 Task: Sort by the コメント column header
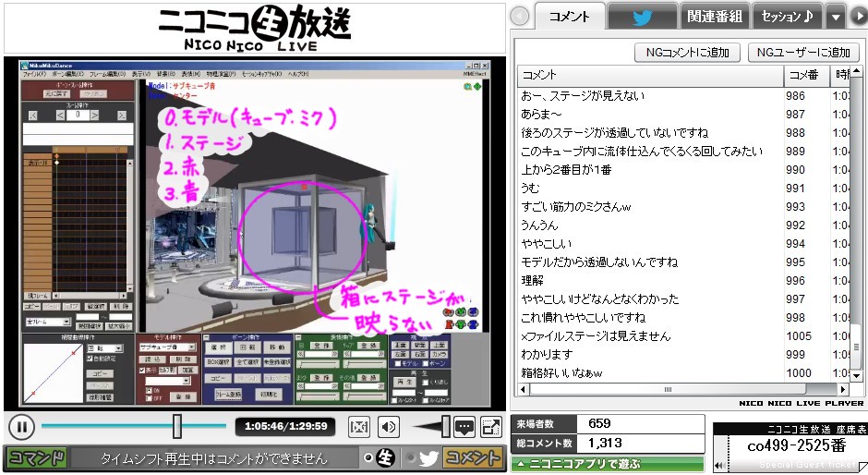pos(650,75)
